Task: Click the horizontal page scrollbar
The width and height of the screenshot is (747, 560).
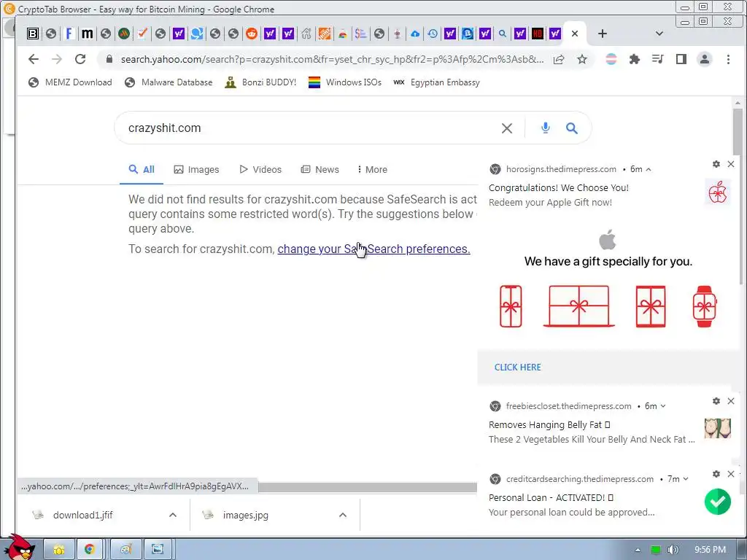Action: point(367,487)
